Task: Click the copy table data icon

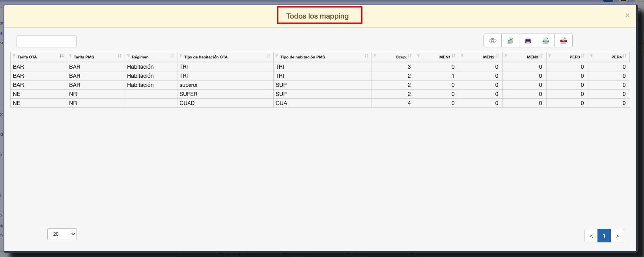Action: coord(510,41)
